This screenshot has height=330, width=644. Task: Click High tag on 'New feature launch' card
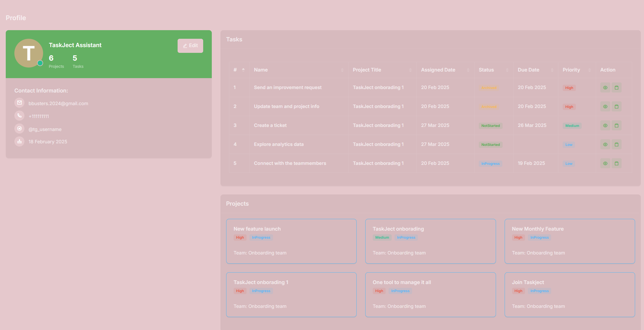coord(240,238)
